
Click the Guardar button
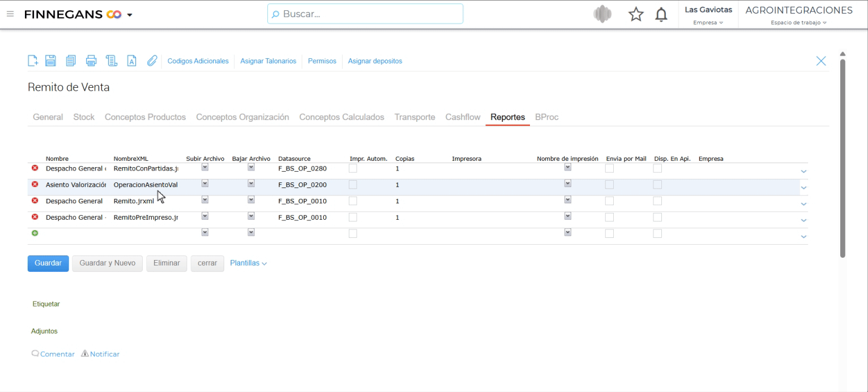coord(48,263)
